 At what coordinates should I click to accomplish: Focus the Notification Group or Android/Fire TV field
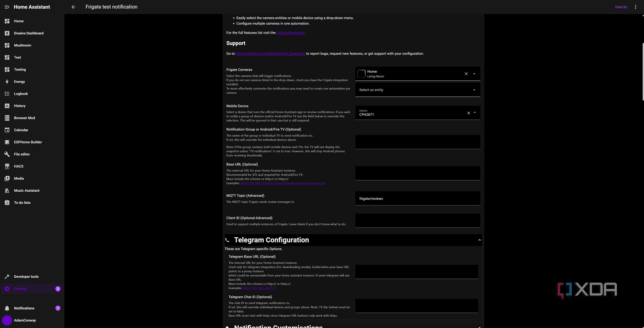(418, 142)
